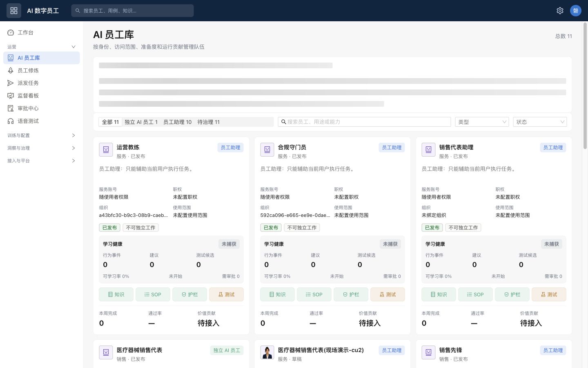Click organization ID 592ca096-e665-ee9e-0dae
588x368 pixels.
point(295,215)
